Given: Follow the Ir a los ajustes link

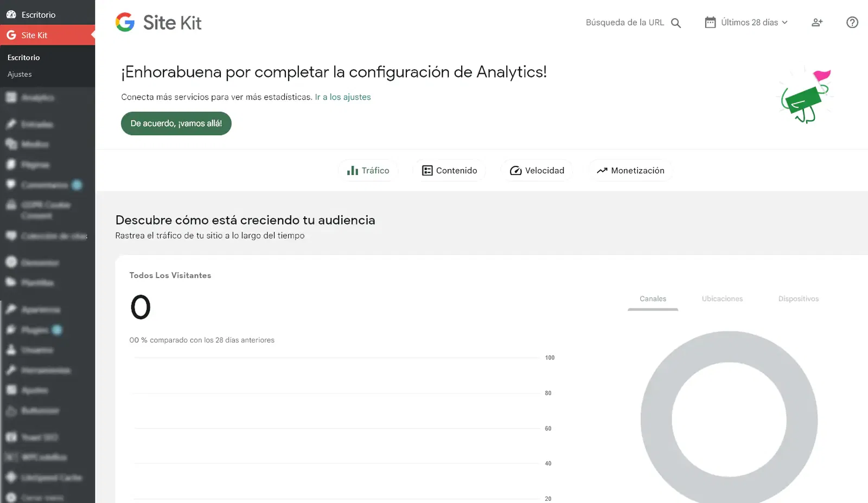Looking at the screenshot, I should [343, 97].
